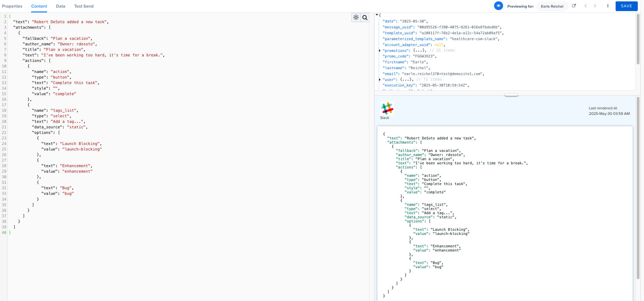Open the Data tab
This screenshot has height=301, width=644.
[61, 6]
